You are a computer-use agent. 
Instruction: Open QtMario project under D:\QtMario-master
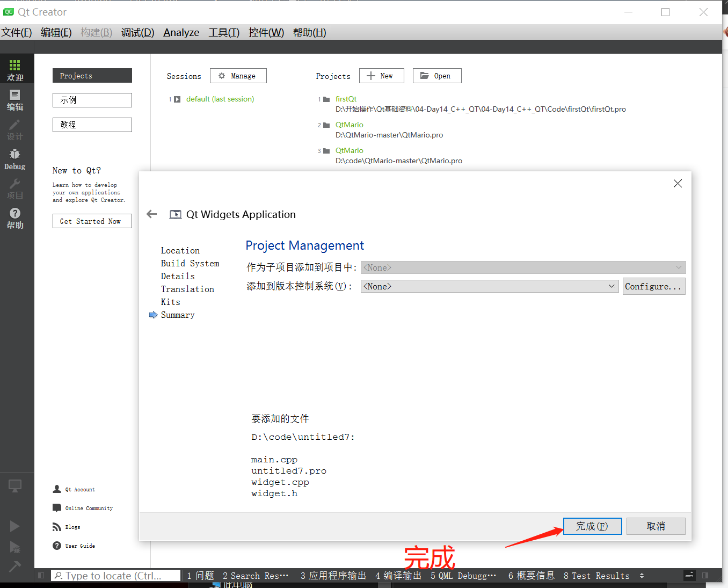pyautogui.click(x=349, y=125)
